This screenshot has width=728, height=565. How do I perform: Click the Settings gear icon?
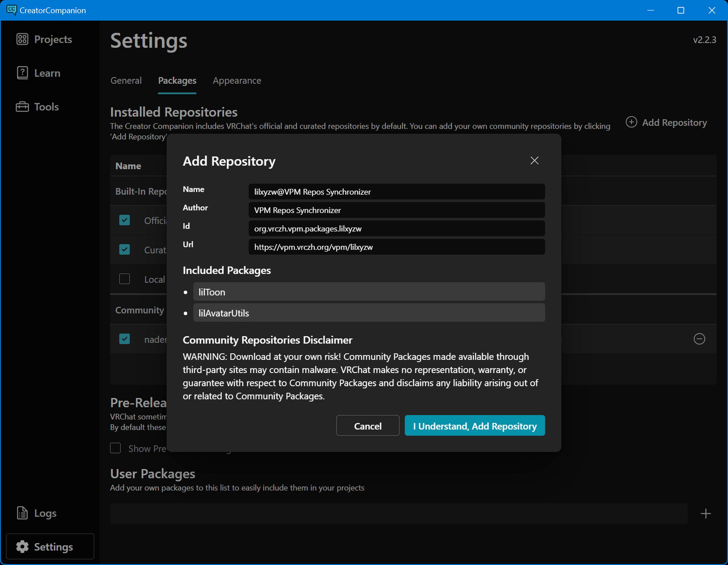(22, 546)
